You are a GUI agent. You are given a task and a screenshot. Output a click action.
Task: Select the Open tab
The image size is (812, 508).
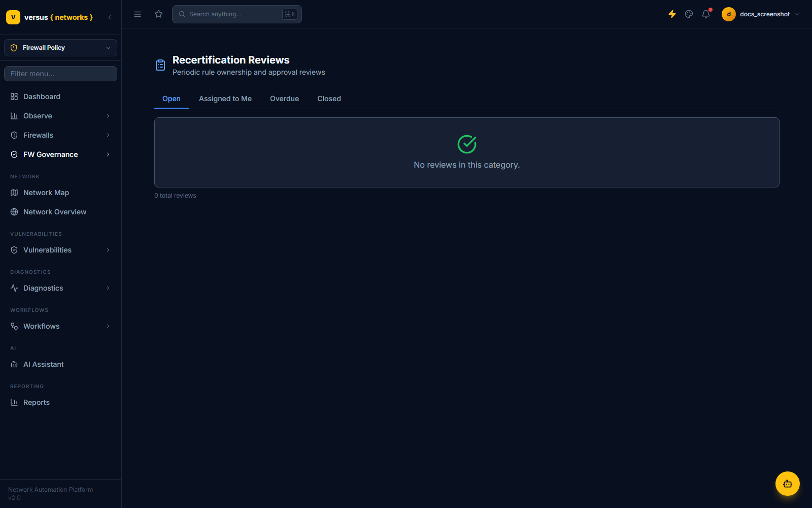pyautogui.click(x=172, y=99)
